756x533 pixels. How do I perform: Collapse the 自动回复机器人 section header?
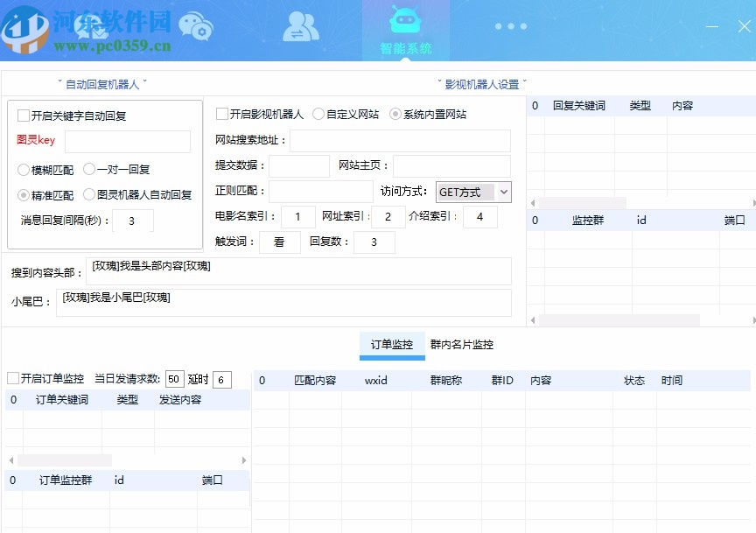[x=102, y=84]
